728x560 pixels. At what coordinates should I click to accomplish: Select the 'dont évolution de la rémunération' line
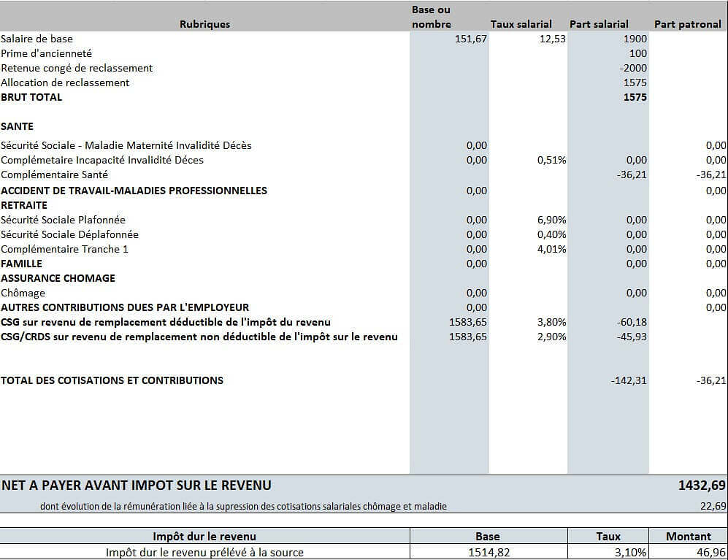(243, 507)
